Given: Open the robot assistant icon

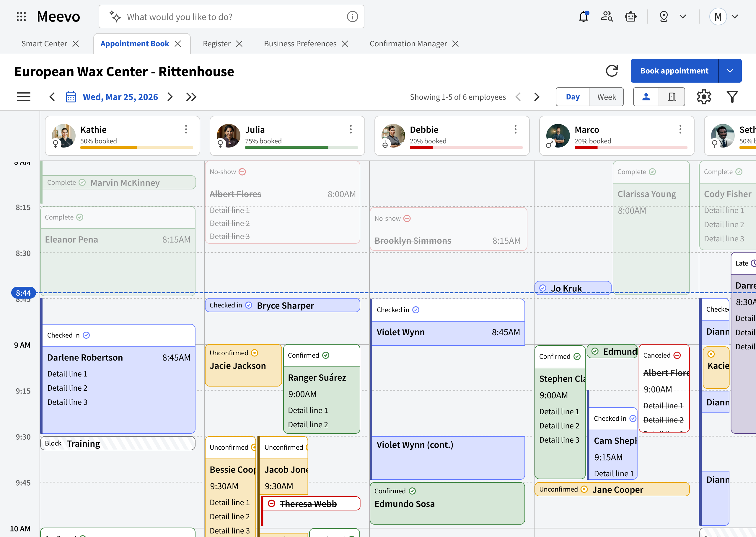Looking at the screenshot, I should 630,17.
